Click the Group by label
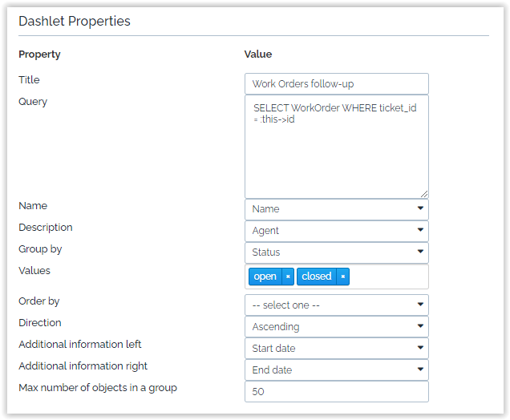Screen dimensions: 510x420 coord(40,249)
